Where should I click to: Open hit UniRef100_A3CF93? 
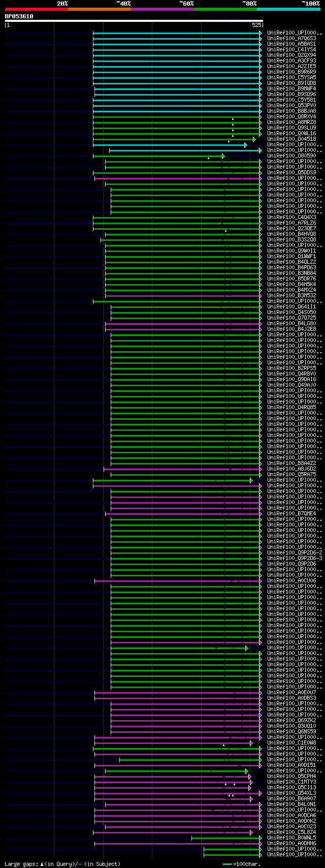tap(291, 60)
